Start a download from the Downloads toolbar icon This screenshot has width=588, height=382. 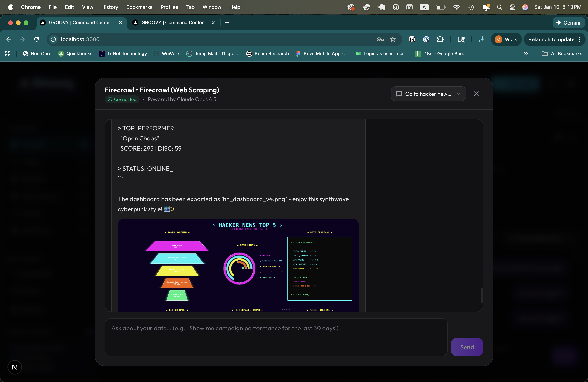click(482, 39)
